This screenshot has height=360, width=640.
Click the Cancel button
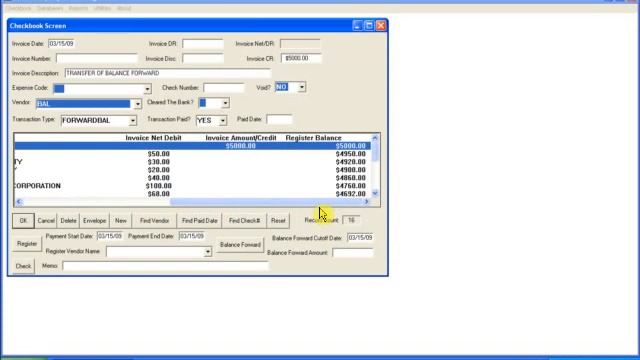click(46, 221)
